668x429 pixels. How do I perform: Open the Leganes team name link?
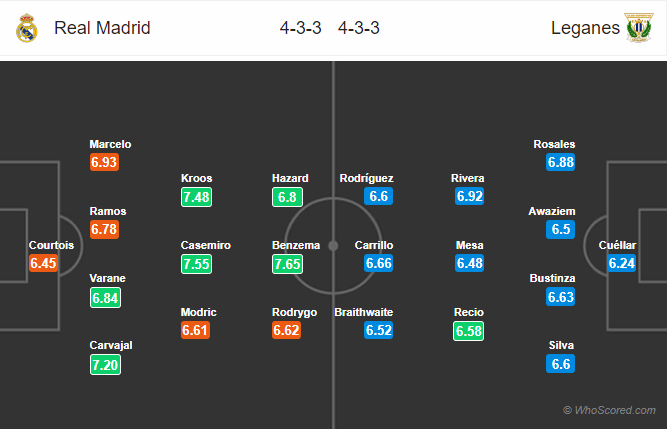point(585,28)
